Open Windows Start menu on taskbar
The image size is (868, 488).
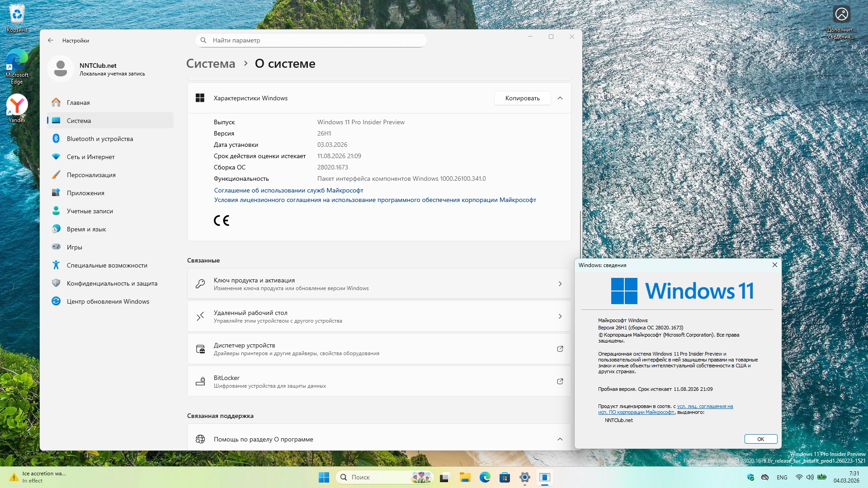click(324, 477)
